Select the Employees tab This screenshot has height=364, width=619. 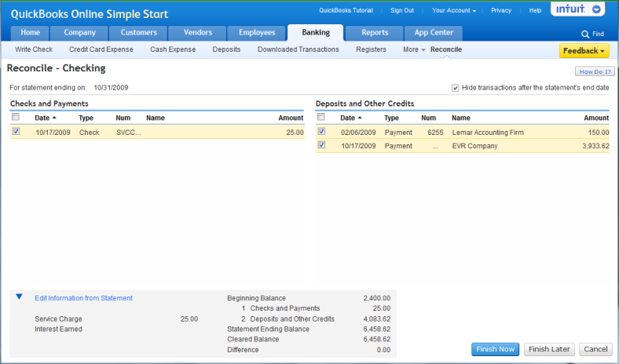point(257,33)
